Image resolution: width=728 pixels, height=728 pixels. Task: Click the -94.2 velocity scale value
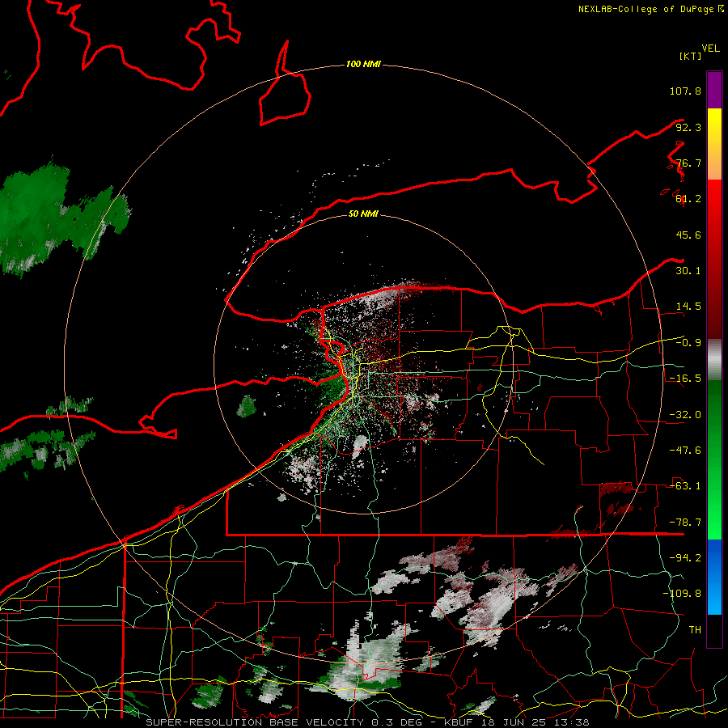pyautogui.click(x=685, y=557)
